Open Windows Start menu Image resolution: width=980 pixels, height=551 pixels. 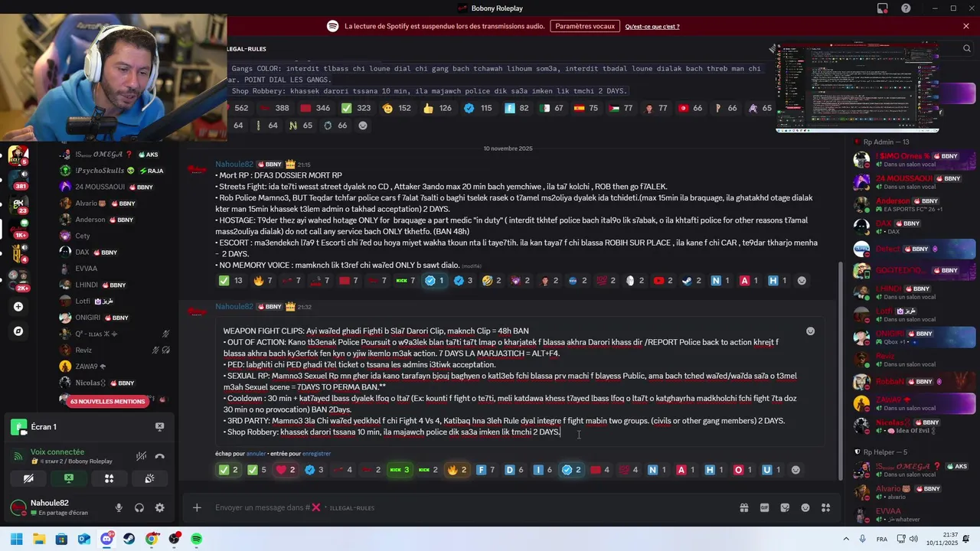tap(16, 540)
